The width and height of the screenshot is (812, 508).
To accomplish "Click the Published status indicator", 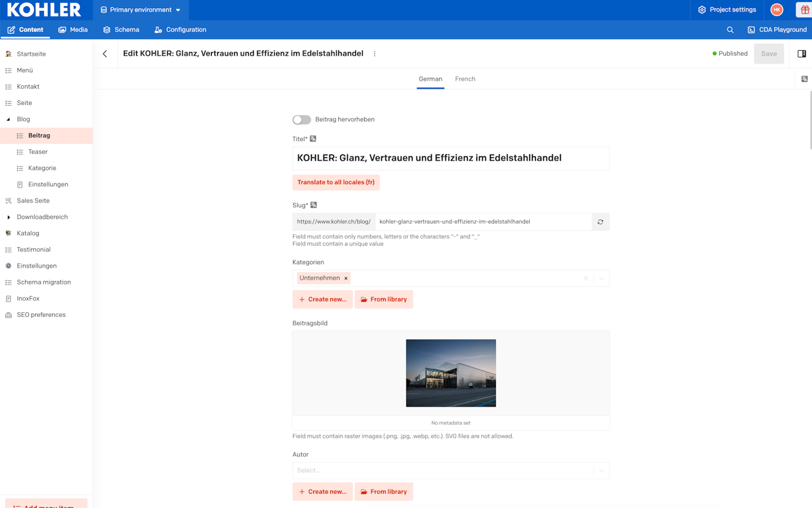I will coord(730,54).
